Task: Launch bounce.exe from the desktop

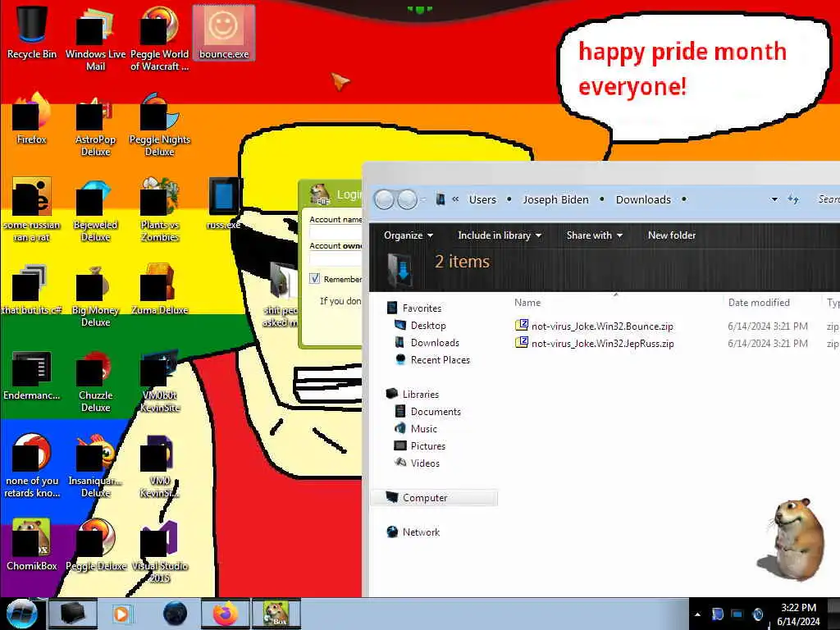Action: pyautogui.click(x=224, y=32)
